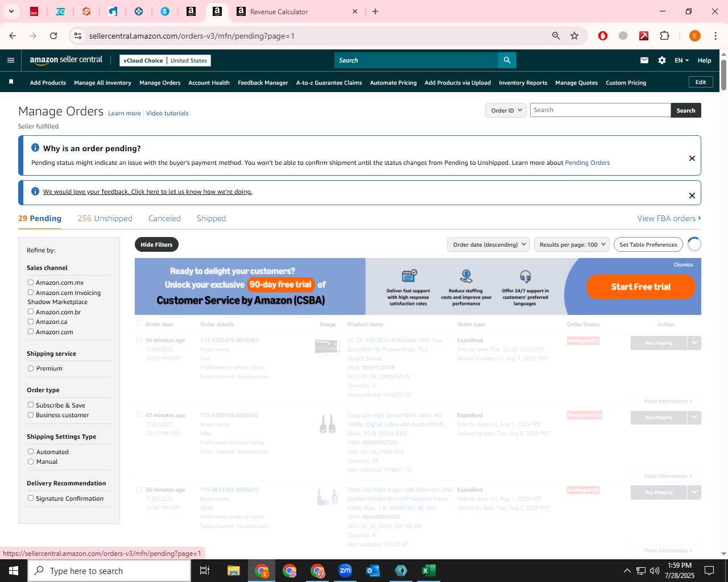Screen dimensions: 728x582
Task: Check the Business customer filter
Action: [31, 415]
